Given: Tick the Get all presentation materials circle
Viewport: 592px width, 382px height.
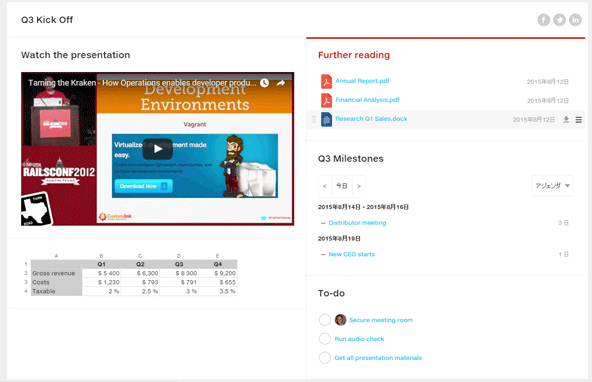Looking at the screenshot, I should coord(325,357).
